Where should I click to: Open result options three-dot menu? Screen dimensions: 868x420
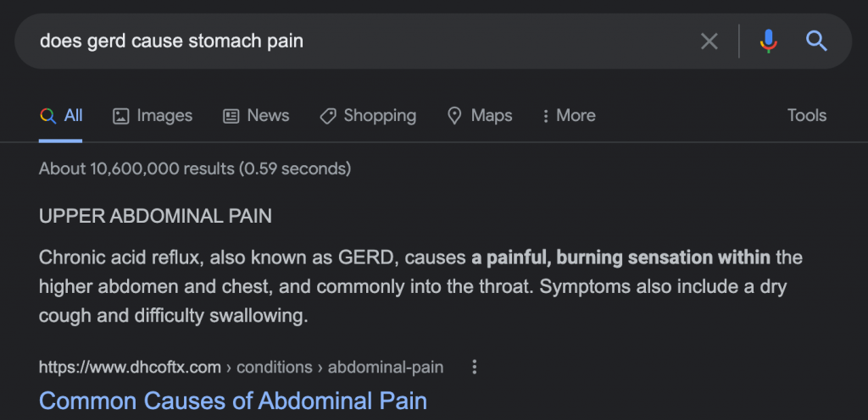pos(475,367)
